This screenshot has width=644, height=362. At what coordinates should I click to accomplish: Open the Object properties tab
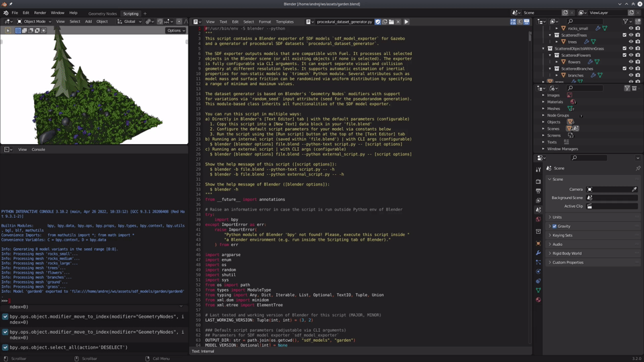click(x=539, y=243)
